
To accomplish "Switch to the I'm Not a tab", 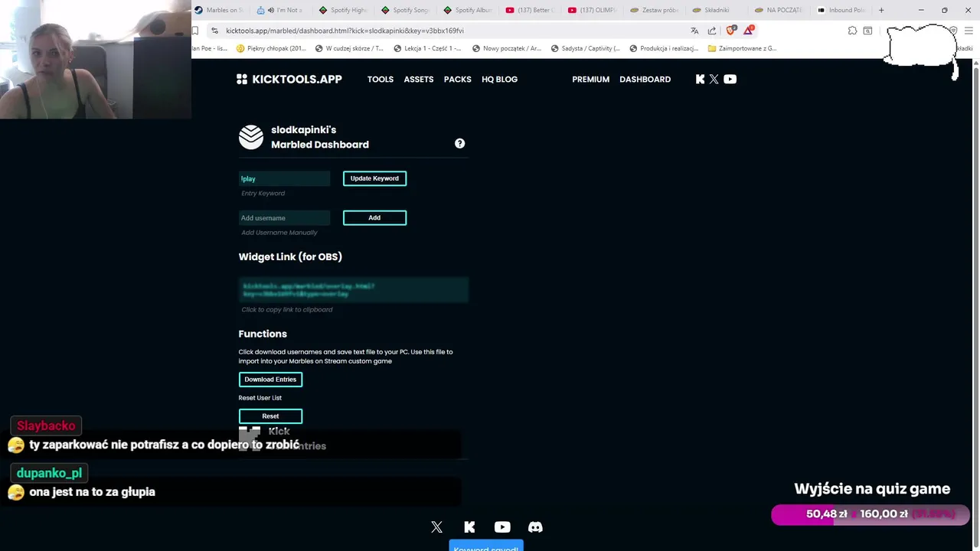I will 281,10.
